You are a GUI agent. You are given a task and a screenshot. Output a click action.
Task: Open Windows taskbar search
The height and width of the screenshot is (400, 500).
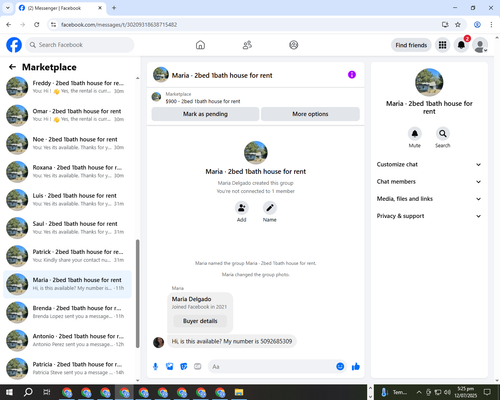click(28, 392)
